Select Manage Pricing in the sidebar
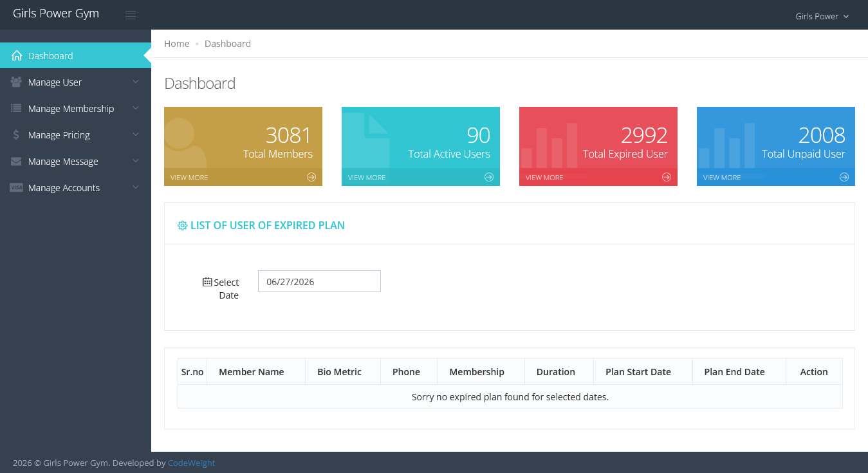 point(75,134)
